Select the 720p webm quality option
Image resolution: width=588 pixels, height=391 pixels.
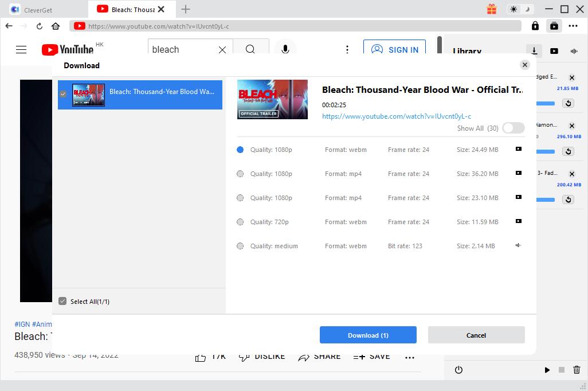(x=240, y=222)
